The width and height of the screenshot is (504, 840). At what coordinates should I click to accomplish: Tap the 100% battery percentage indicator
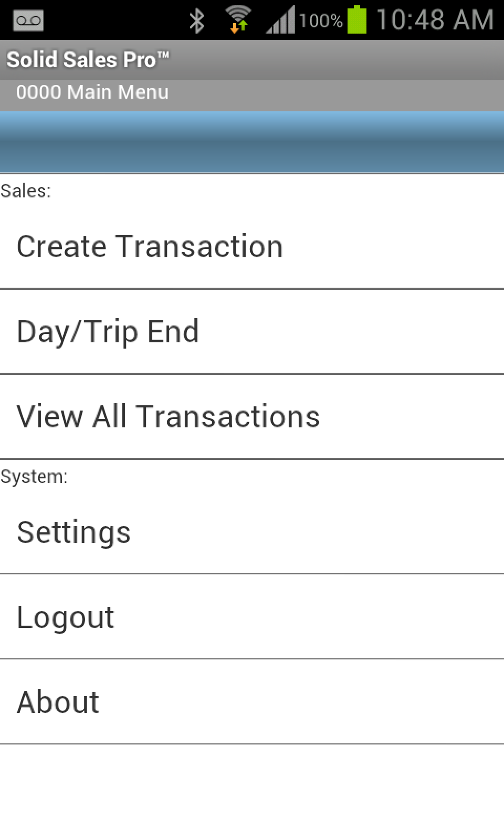pos(320,20)
